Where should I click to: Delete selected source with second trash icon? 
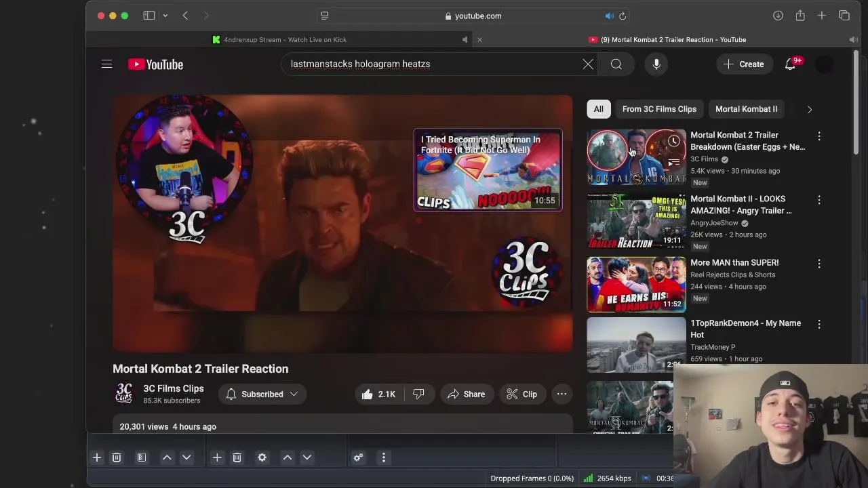tap(237, 458)
